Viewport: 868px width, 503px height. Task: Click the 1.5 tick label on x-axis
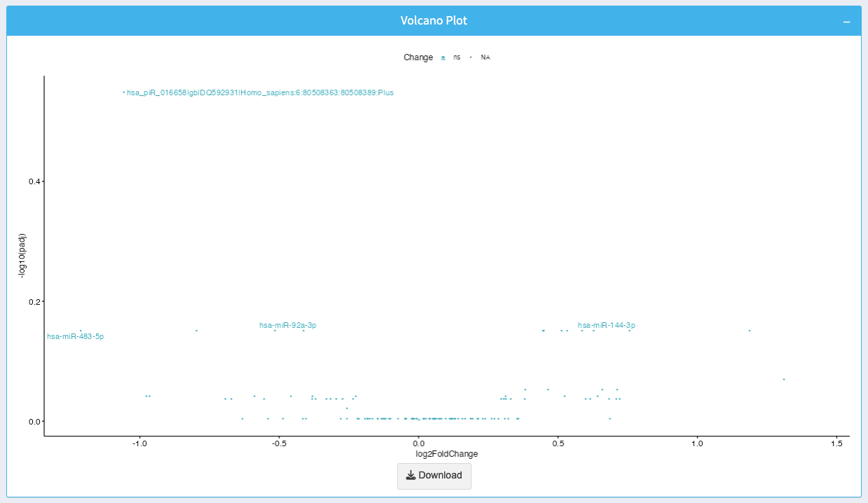point(836,444)
